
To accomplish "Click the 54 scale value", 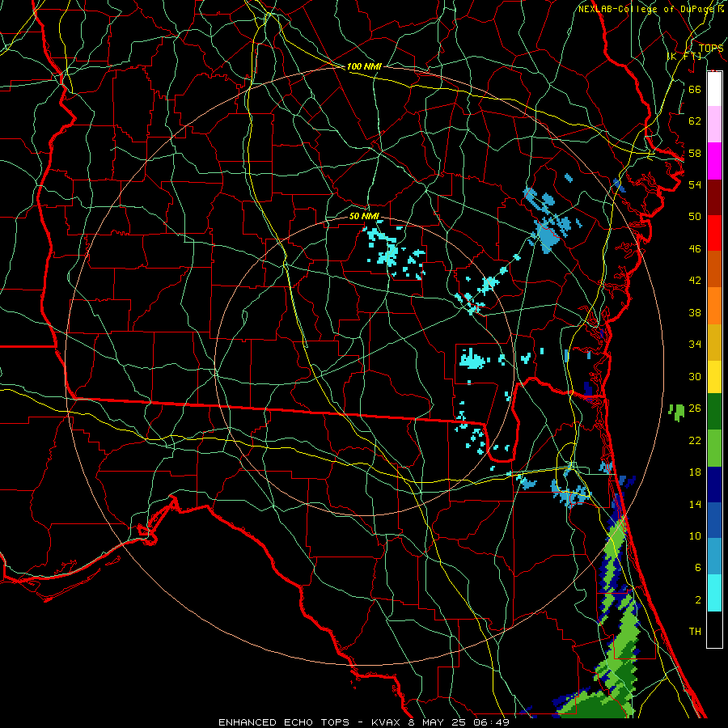I will [695, 184].
